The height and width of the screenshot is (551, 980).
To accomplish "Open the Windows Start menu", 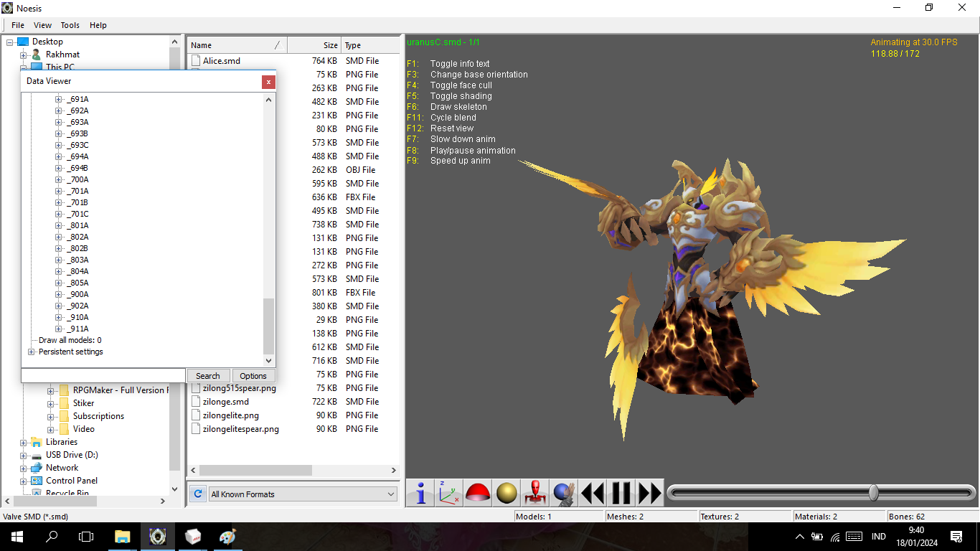I will point(17,537).
